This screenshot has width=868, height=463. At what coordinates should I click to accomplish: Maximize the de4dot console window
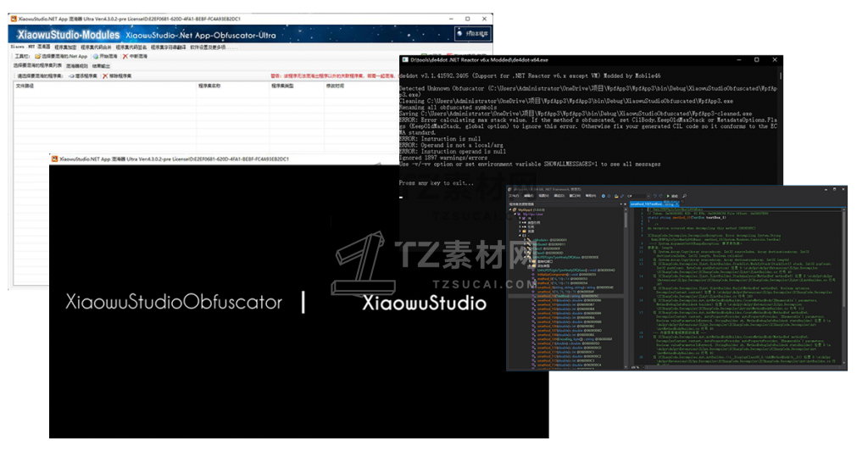click(x=757, y=60)
